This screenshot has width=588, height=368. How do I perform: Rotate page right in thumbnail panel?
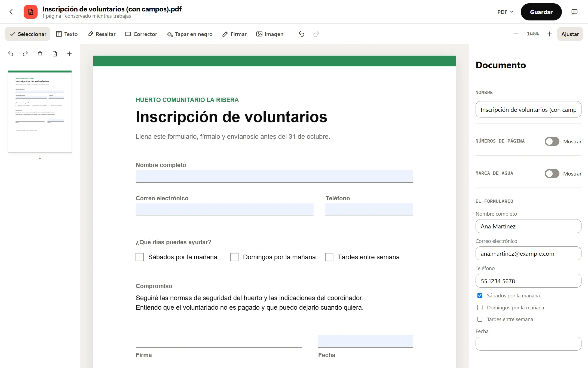tap(25, 54)
